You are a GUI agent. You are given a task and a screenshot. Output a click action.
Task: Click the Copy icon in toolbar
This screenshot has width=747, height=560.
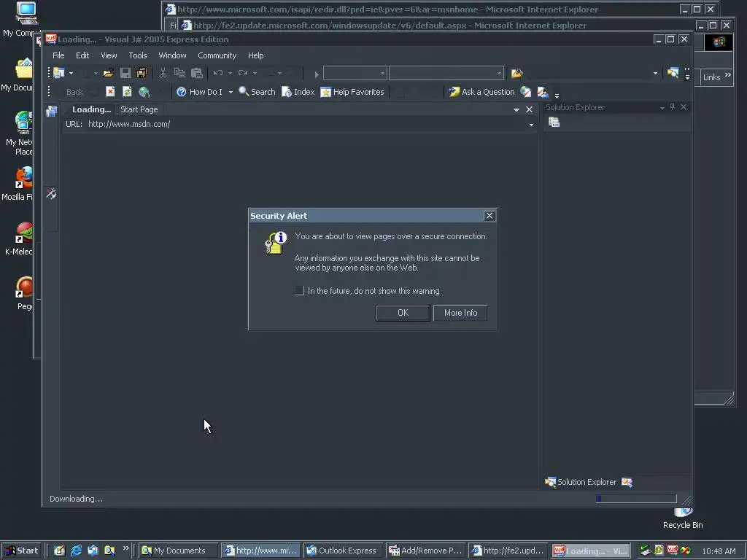point(179,73)
